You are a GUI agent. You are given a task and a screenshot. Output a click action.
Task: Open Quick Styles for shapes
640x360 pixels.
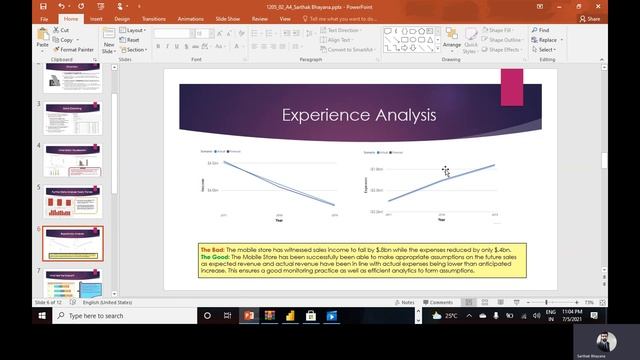pos(471,41)
